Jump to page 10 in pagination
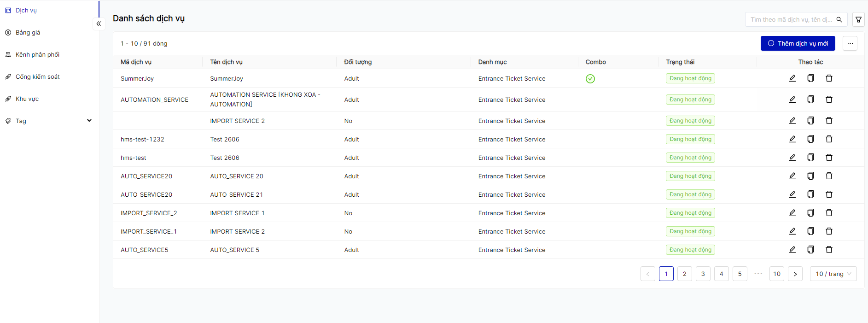This screenshot has width=868, height=323. coord(776,274)
